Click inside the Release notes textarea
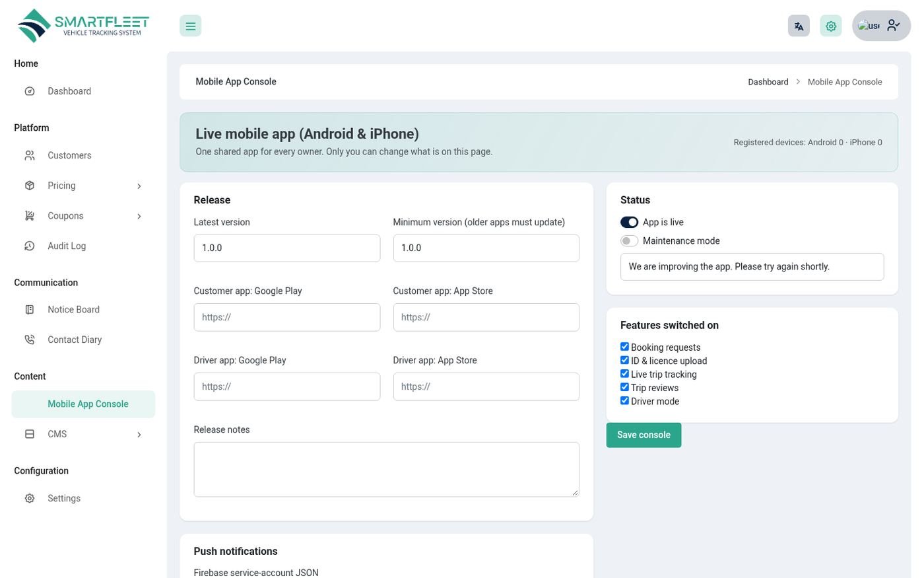 tap(387, 469)
